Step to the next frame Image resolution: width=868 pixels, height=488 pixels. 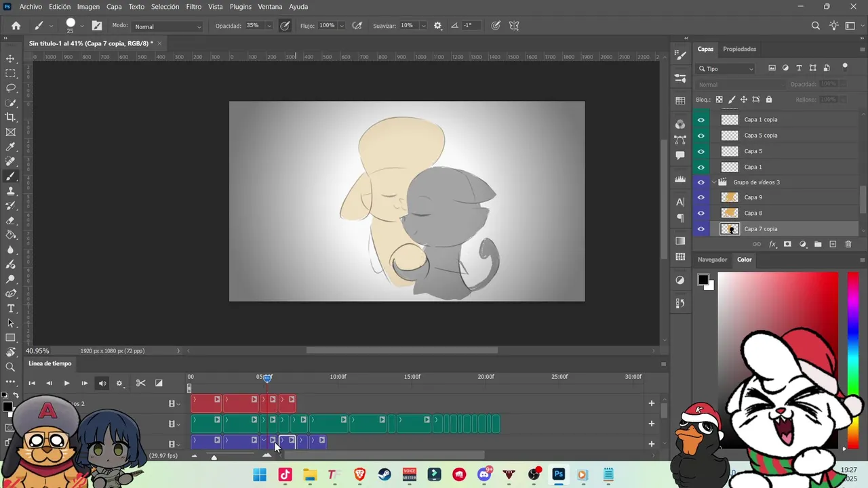(84, 383)
